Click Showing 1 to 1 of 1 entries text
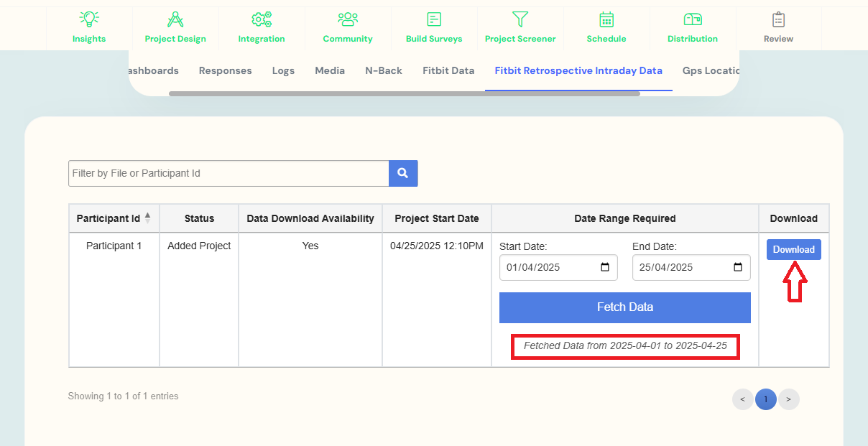This screenshot has width=868, height=446. 123,396
